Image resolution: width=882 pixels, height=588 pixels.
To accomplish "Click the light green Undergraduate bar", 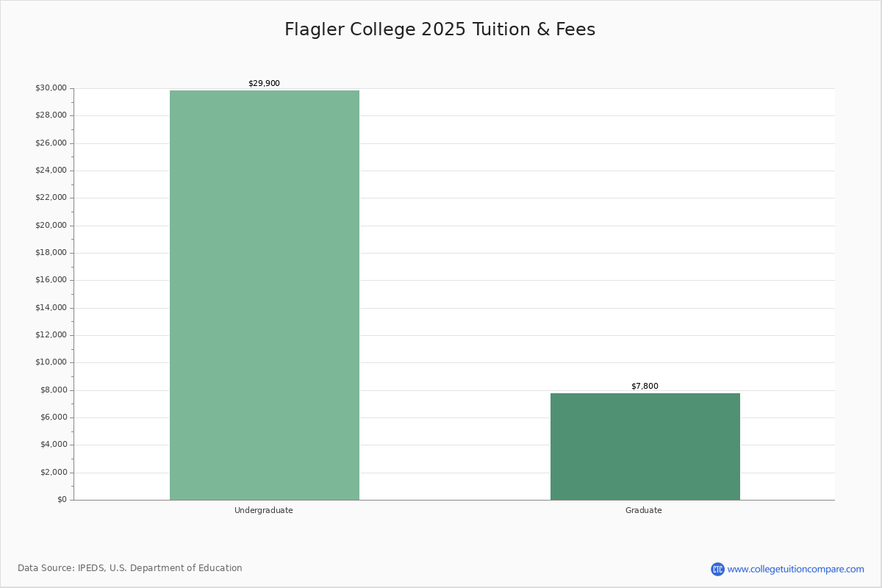I will coord(265,295).
